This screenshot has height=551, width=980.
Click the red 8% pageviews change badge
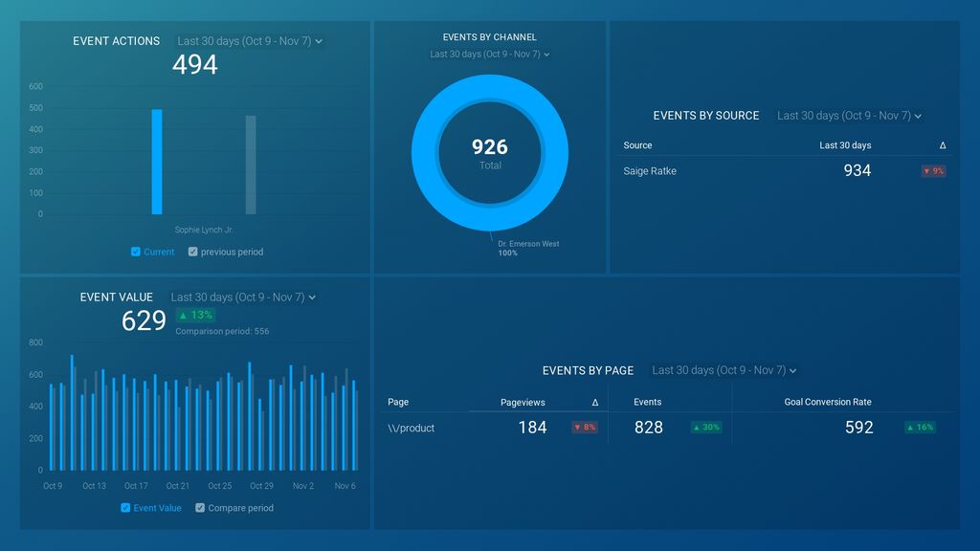point(585,428)
